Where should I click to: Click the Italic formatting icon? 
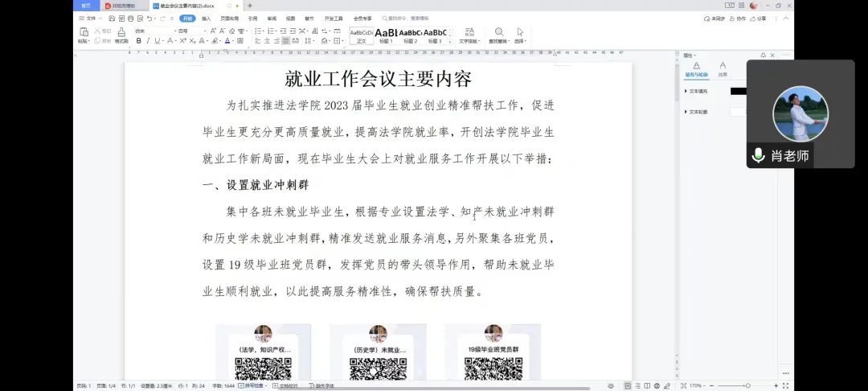pyautogui.click(x=149, y=40)
